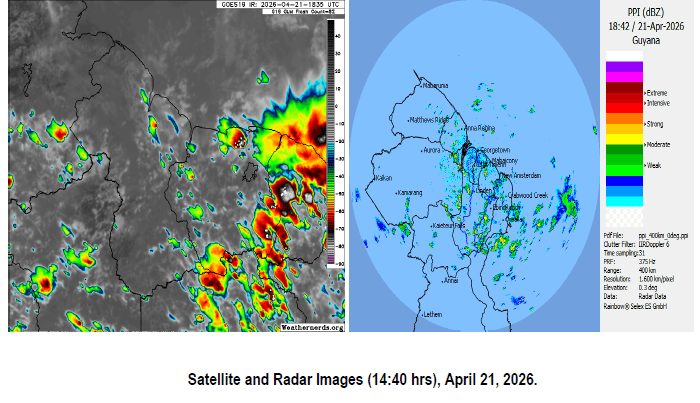Click the Georgetown marker on radar map
This screenshot has height=403, width=700.
tap(479, 149)
